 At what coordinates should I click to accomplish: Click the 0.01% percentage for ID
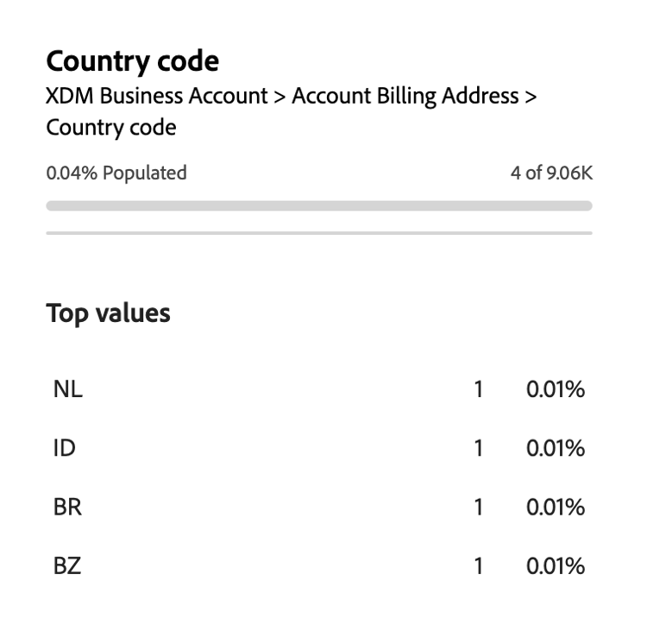556,448
